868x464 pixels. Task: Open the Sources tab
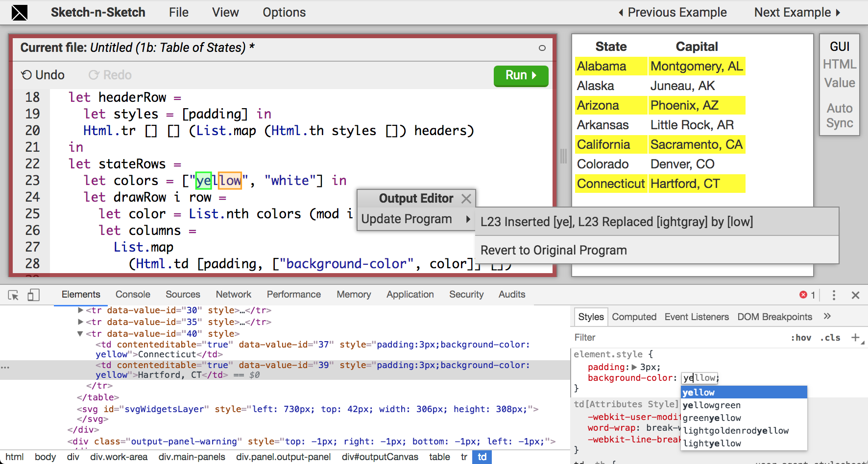(183, 294)
